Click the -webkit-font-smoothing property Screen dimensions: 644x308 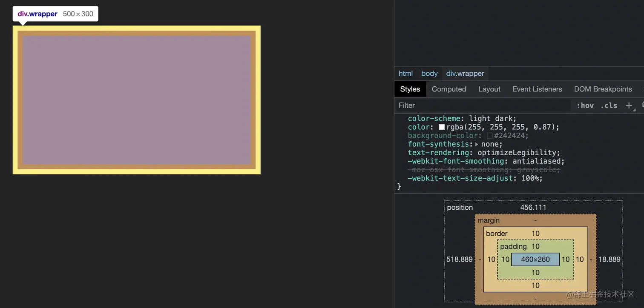(x=456, y=161)
